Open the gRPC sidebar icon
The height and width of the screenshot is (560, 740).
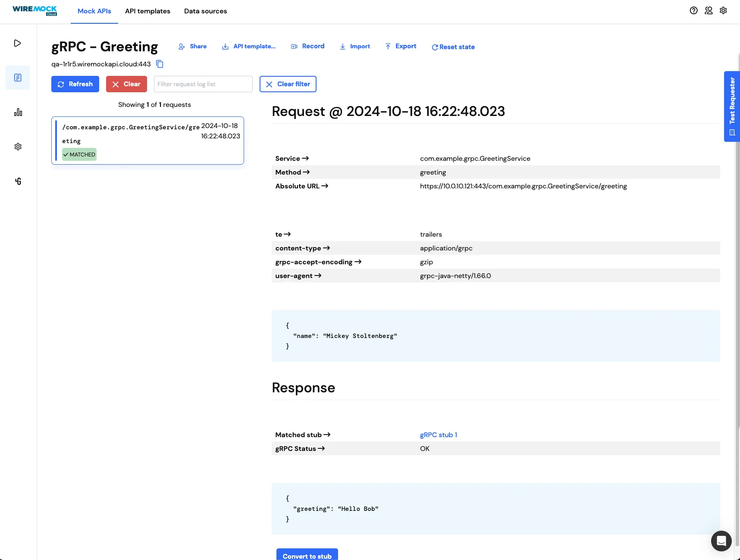(18, 181)
